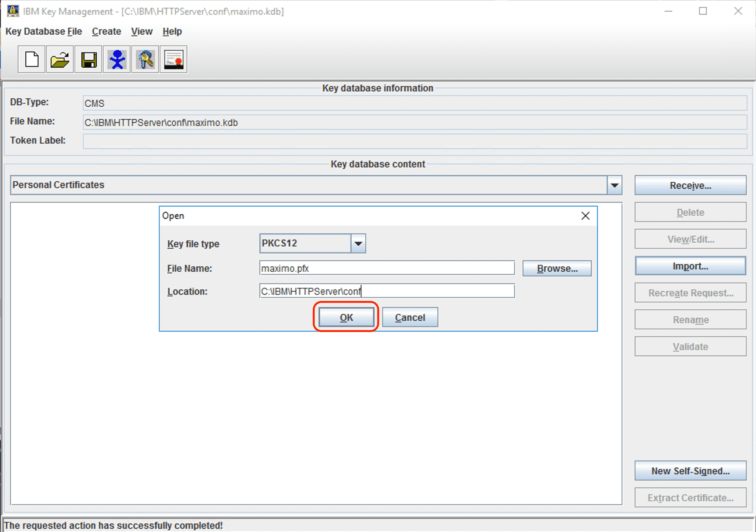Image resolution: width=756 pixels, height=532 pixels.
Task: Click the kdb File Name information field
Action: tap(415, 122)
